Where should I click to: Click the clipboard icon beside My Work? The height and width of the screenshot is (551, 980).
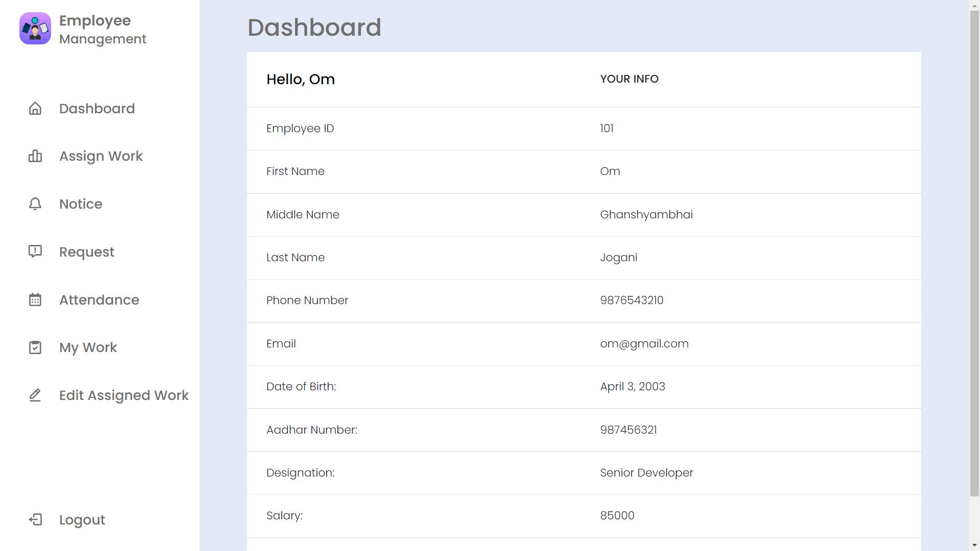pos(35,347)
